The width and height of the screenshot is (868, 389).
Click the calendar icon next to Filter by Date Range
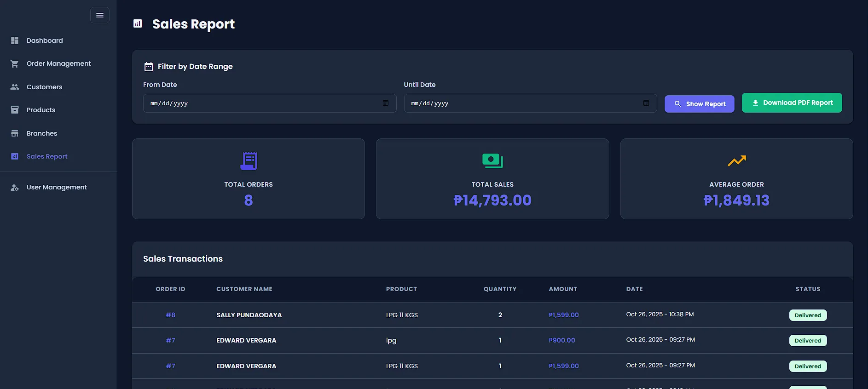click(148, 67)
